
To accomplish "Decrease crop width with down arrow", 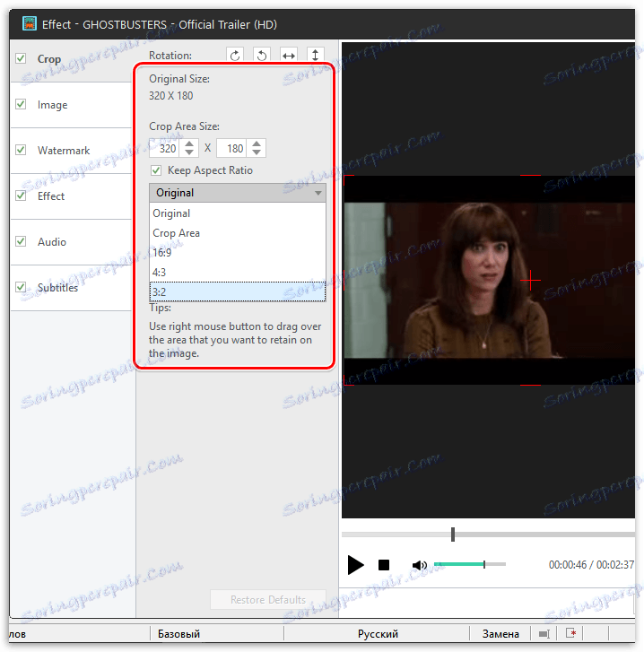I will (x=189, y=152).
